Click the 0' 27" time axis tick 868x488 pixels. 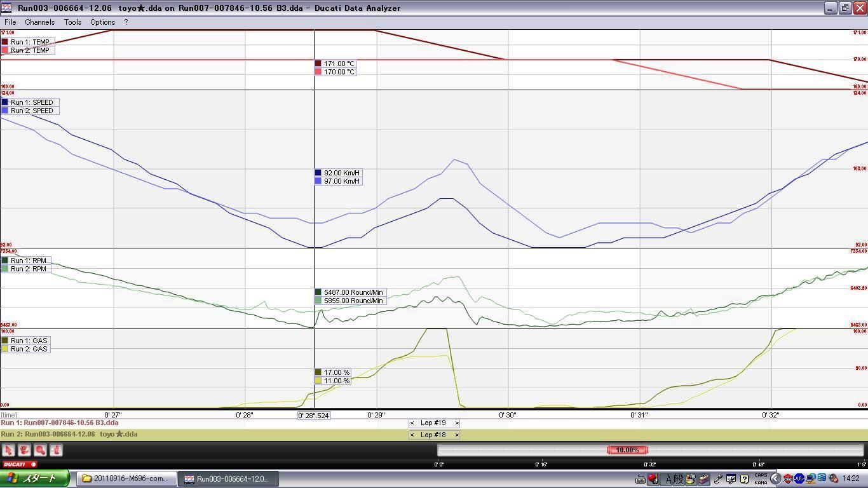(113, 415)
